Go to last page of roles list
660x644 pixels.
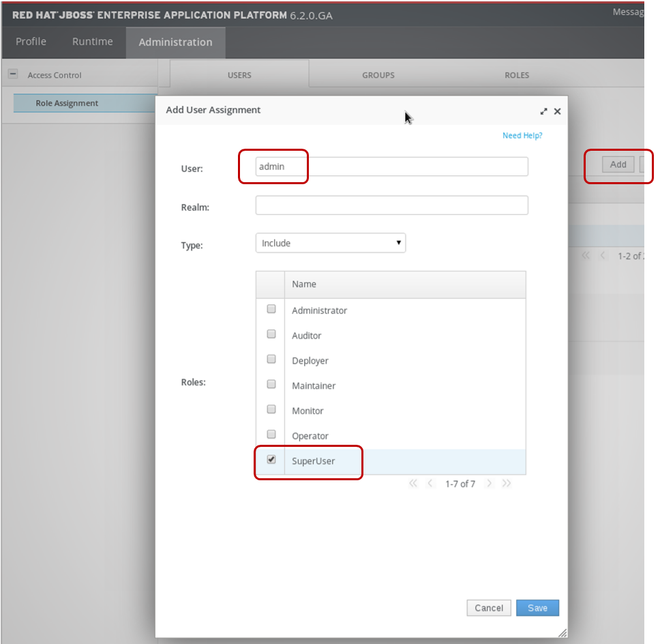[x=506, y=484]
